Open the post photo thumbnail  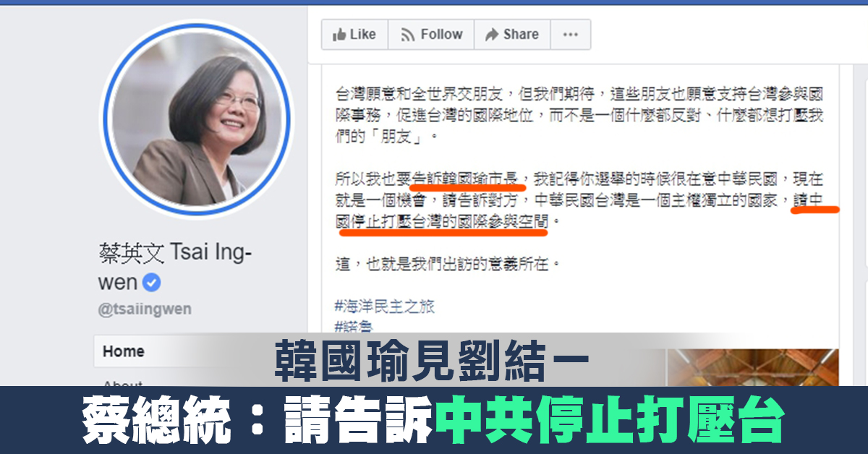(x=752, y=367)
